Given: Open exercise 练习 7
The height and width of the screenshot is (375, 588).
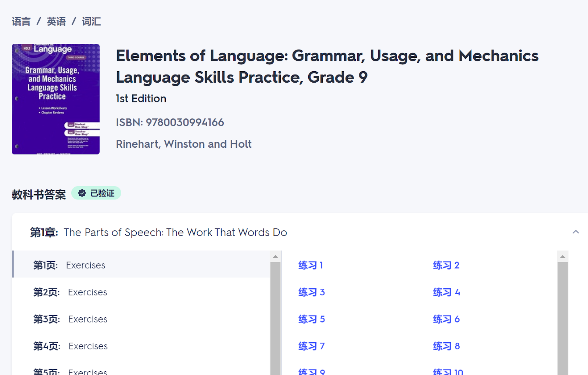Looking at the screenshot, I should [x=312, y=346].
